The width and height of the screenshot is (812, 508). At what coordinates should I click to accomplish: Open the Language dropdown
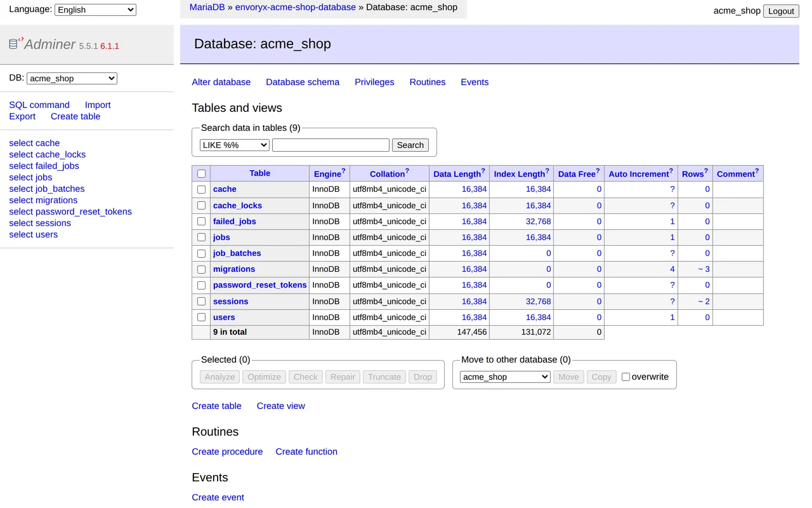[96, 10]
